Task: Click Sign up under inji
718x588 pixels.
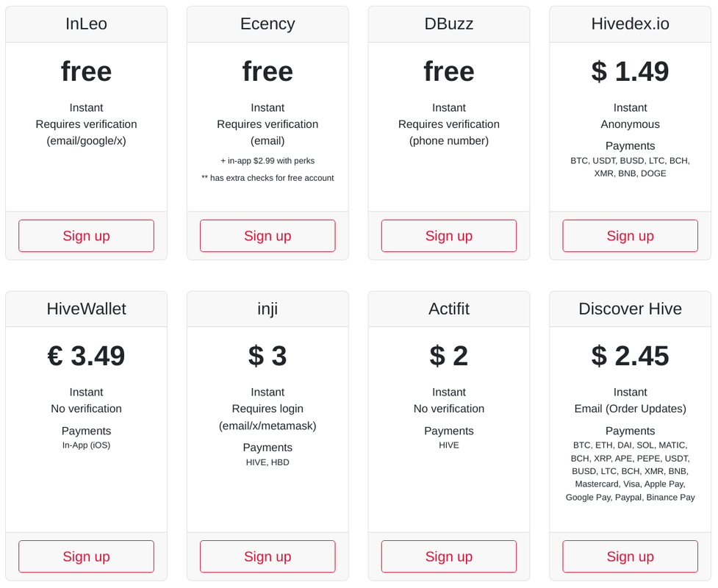Action: point(268,556)
